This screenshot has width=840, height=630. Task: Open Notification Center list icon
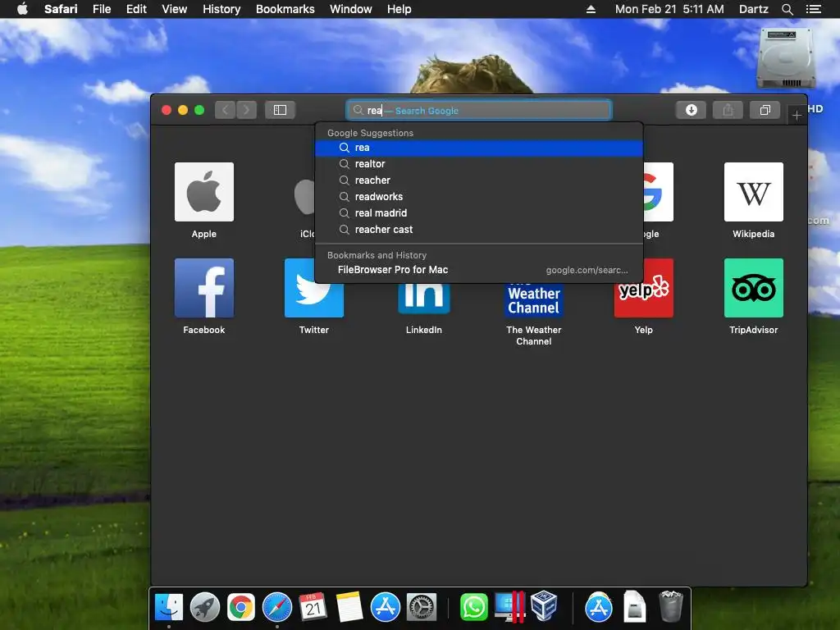coord(814,9)
